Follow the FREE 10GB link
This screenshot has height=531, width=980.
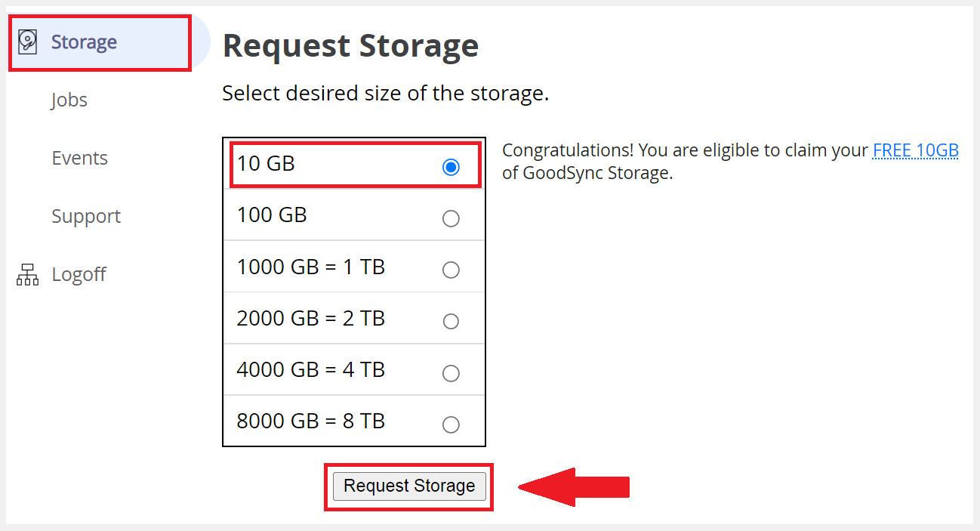(x=915, y=150)
